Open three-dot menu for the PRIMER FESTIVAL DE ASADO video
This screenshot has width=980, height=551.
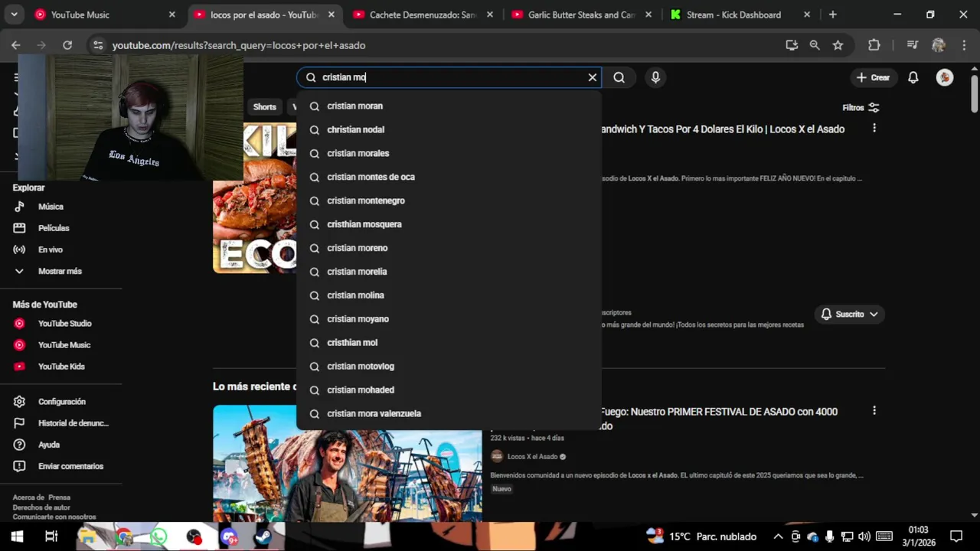(x=874, y=411)
